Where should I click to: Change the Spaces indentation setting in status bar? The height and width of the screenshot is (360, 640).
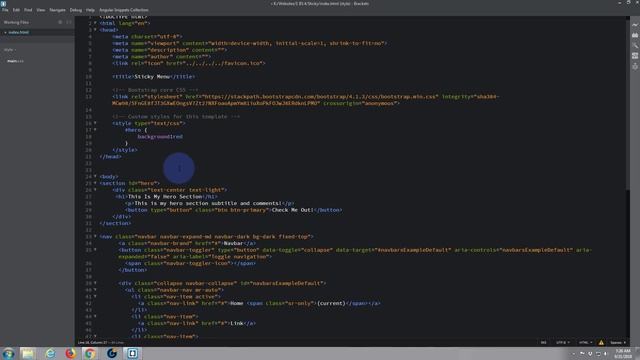point(618,342)
